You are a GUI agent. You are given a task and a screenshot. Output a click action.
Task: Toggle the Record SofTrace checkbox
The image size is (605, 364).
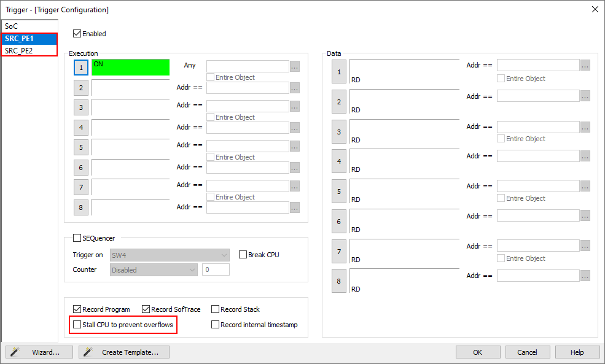tap(146, 309)
